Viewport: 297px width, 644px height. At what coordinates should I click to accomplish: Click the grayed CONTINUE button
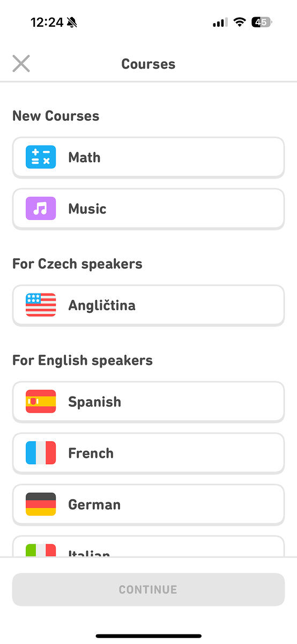pos(148,590)
